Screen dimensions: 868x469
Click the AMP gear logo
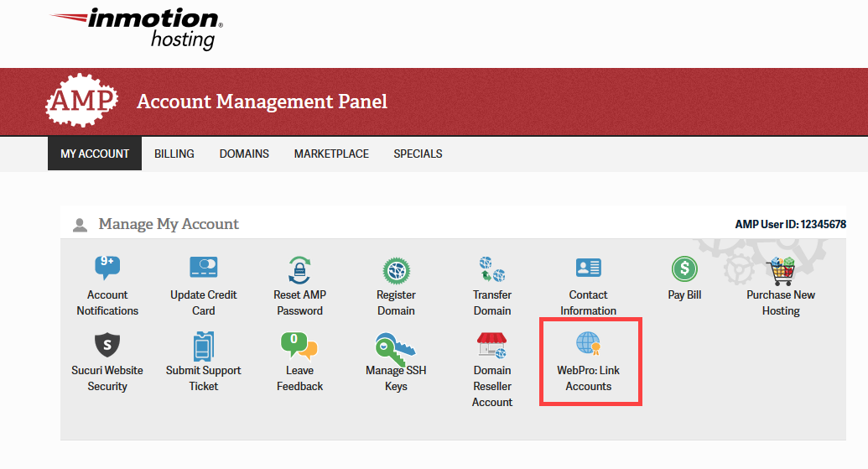click(x=82, y=100)
